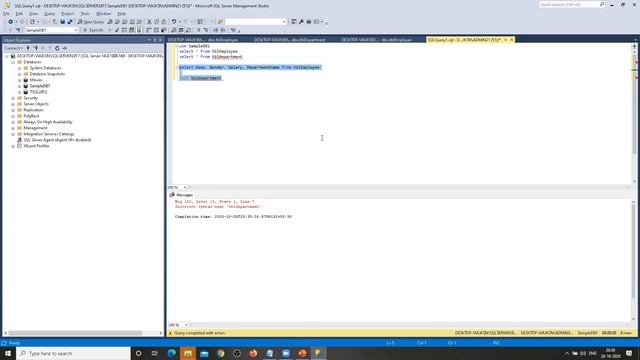Viewport: 640px width, 360px height.
Task: Click the taskbar search box
Action: 73,353
